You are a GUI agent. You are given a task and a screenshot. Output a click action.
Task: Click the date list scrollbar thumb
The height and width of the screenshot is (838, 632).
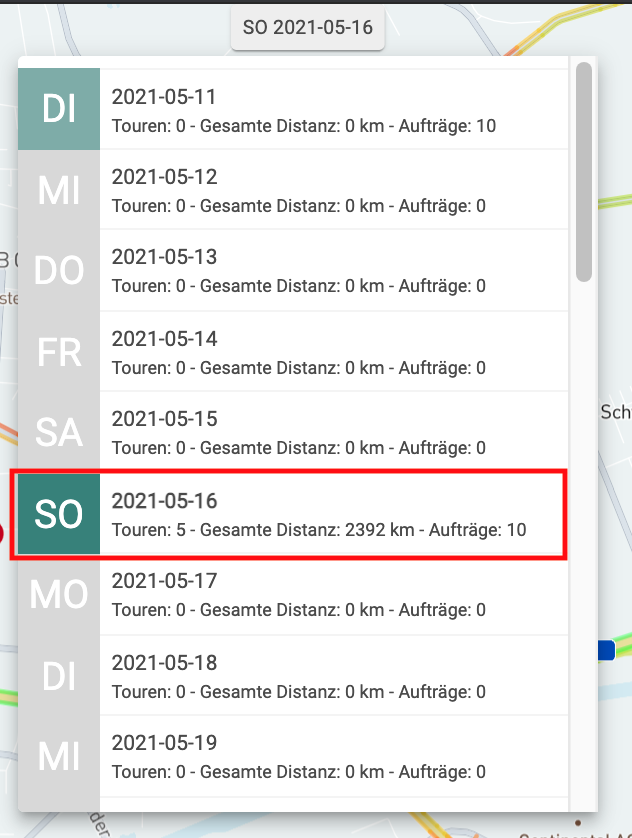click(x=584, y=172)
